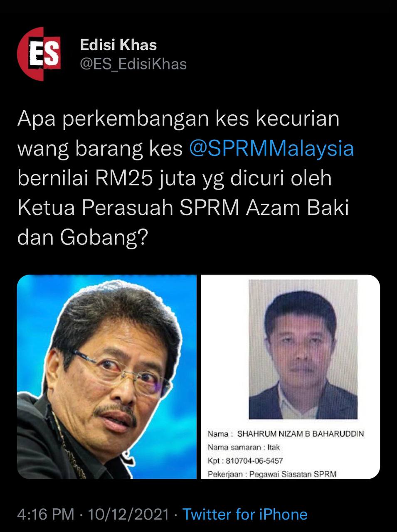Viewport: 397px width, 532px height.
Task: Open the left photo of man with glasses
Action: (x=107, y=377)
